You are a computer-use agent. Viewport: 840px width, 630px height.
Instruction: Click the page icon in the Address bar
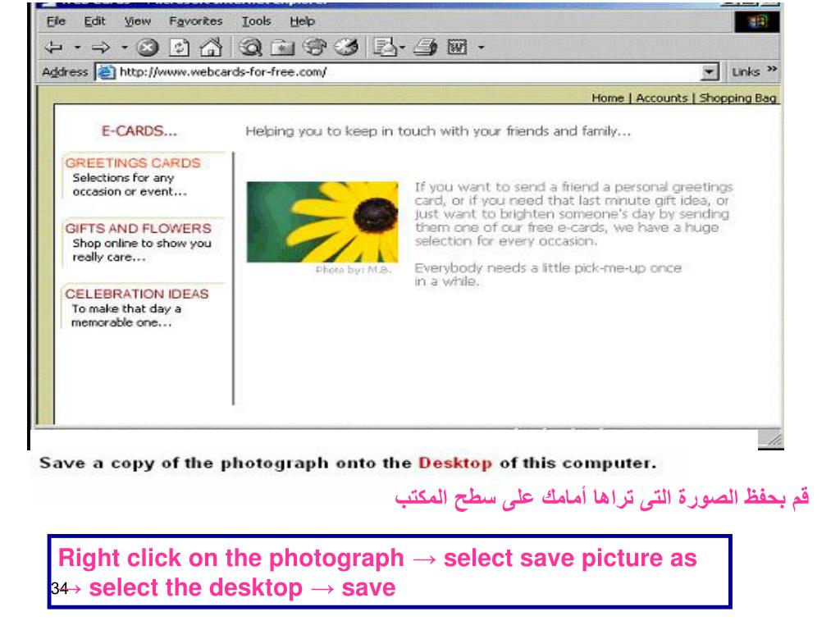click(x=106, y=72)
